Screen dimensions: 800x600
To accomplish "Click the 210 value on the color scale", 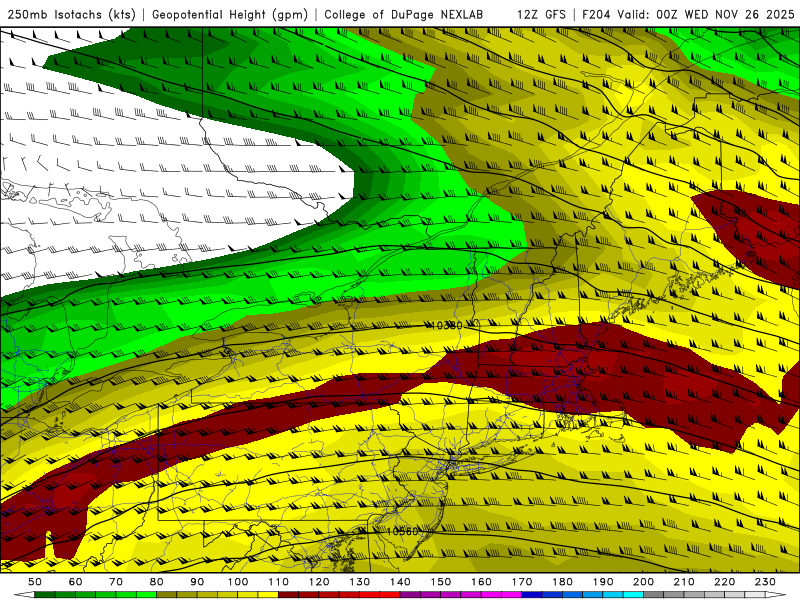I will point(684,582).
